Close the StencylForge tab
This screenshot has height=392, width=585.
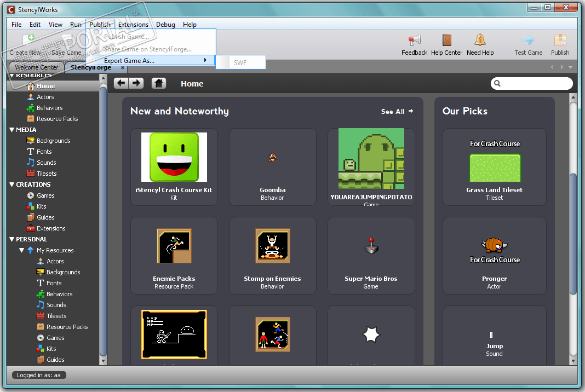tap(122, 67)
